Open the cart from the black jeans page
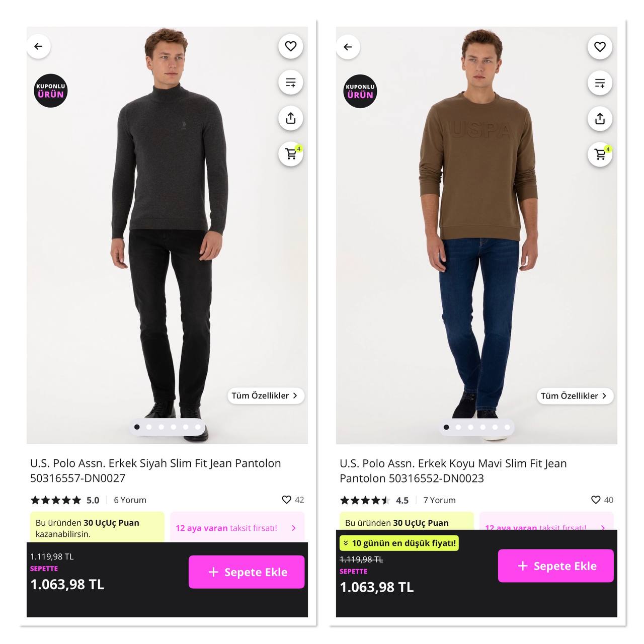 291,154
